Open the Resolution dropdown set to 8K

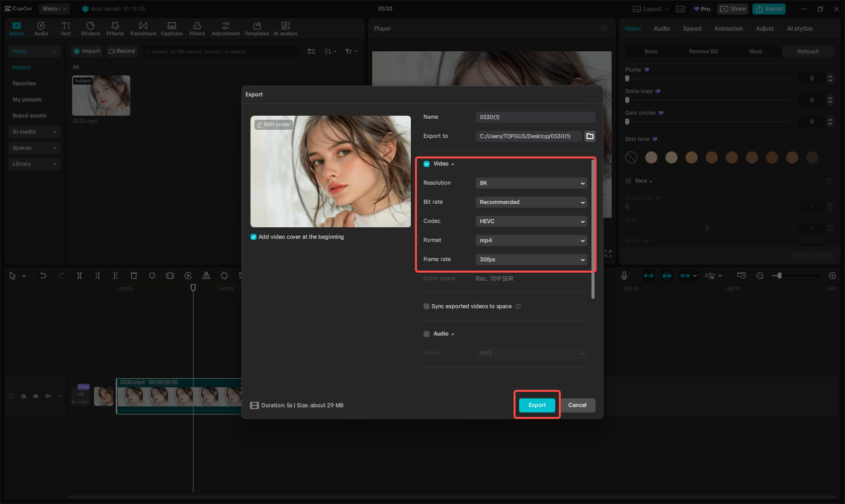coord(531,183)
